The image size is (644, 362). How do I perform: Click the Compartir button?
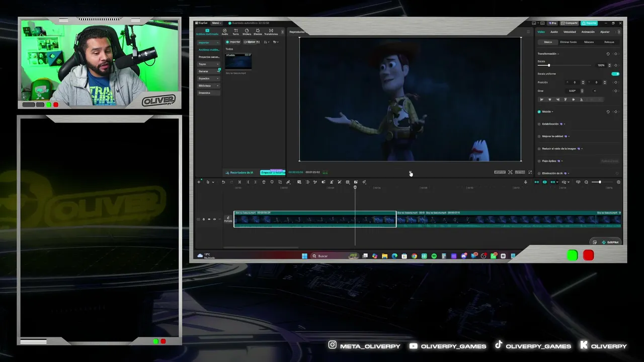click(570, 23)
